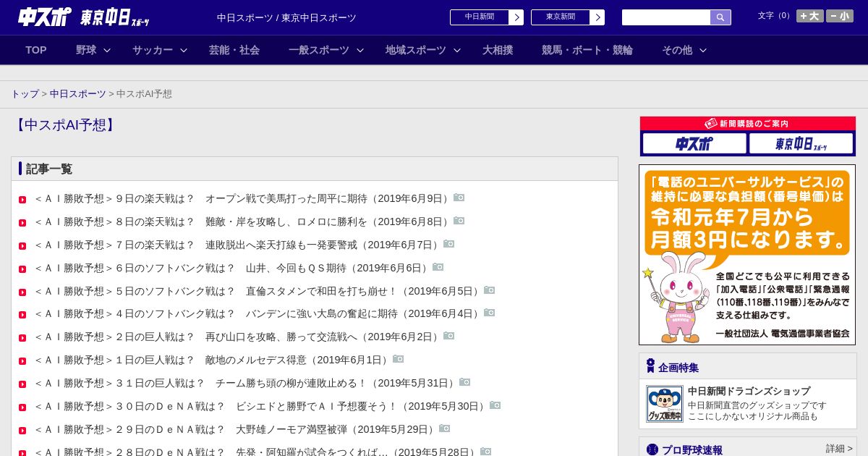The height and width of the screenshot is (456, 868).
Task: Click the 中スポ logo in header
Action: click(x=45, y=17)
